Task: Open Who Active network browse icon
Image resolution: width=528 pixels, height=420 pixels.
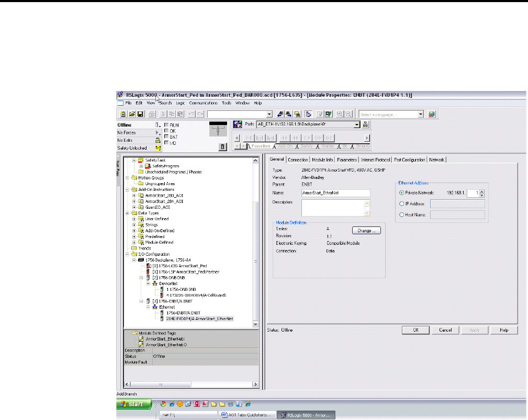Action: point(365,124)
